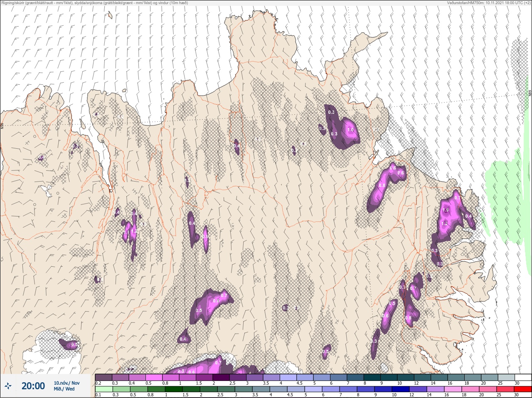The height and width of the screenshot is (398, 532).
Task: Select bottom-row green swatch labeled 0.5
Action: click(x=139, y=390)
